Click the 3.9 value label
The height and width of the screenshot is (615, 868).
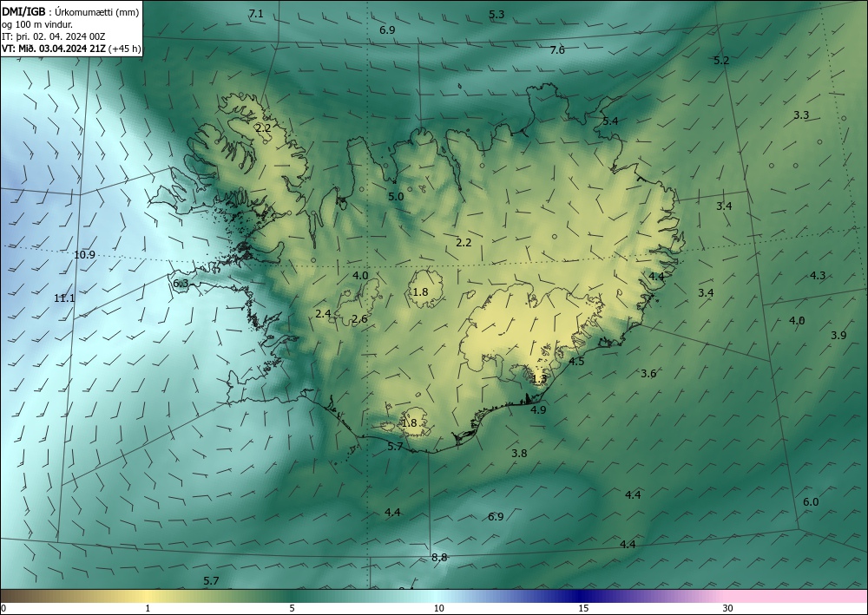838,335
